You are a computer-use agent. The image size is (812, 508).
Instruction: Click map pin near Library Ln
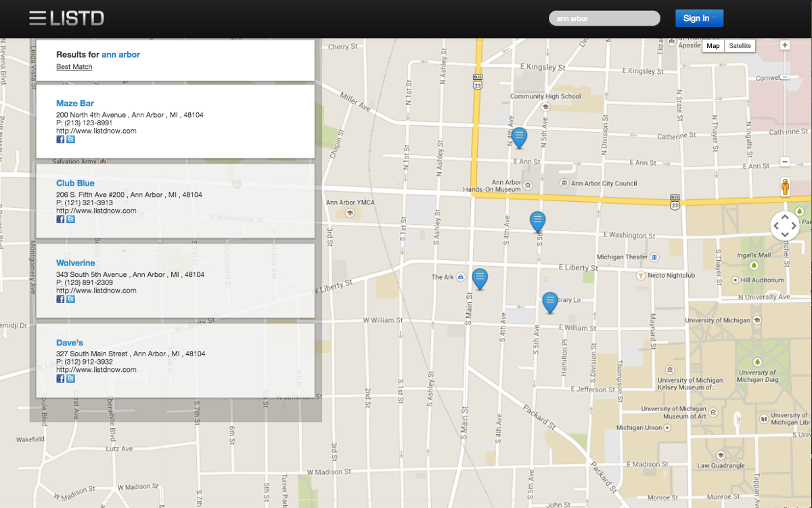click(x=550, y=302)
